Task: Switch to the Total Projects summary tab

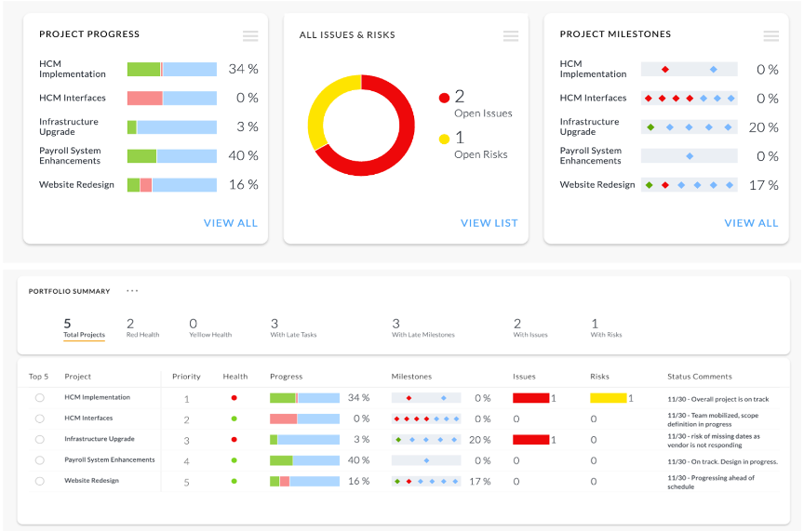Action: [x=84, y=328]
